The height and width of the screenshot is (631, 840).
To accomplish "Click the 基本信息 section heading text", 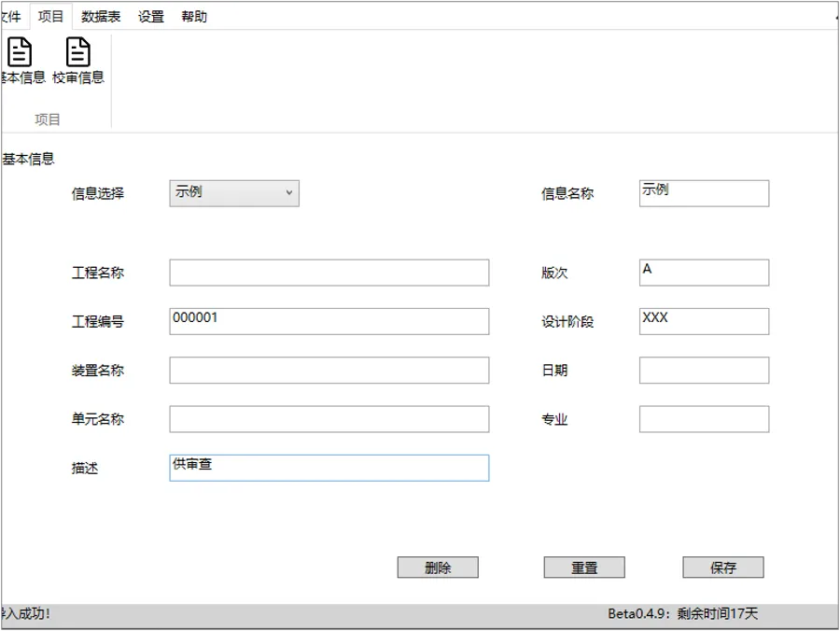I will (x=28, y=159).
